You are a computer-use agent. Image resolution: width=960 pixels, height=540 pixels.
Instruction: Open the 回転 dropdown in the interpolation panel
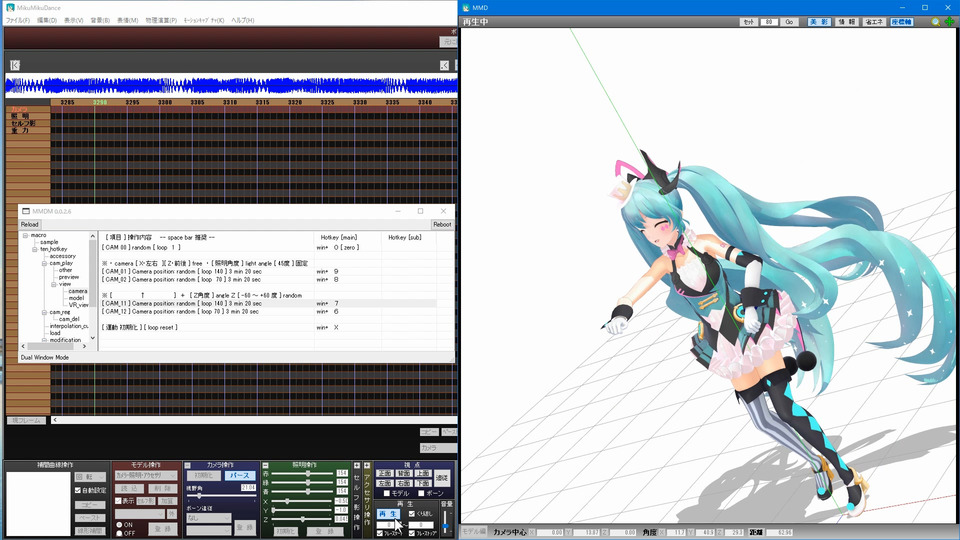(x=90, y=478)
